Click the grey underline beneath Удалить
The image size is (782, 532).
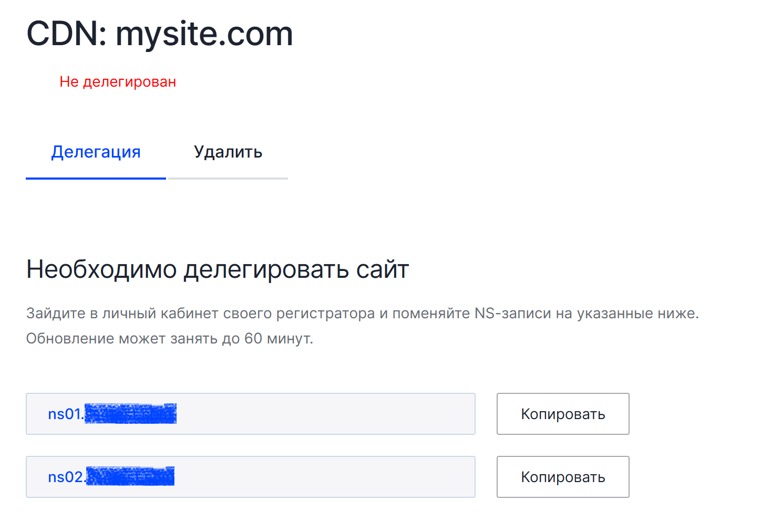click(x=228, y=179)
